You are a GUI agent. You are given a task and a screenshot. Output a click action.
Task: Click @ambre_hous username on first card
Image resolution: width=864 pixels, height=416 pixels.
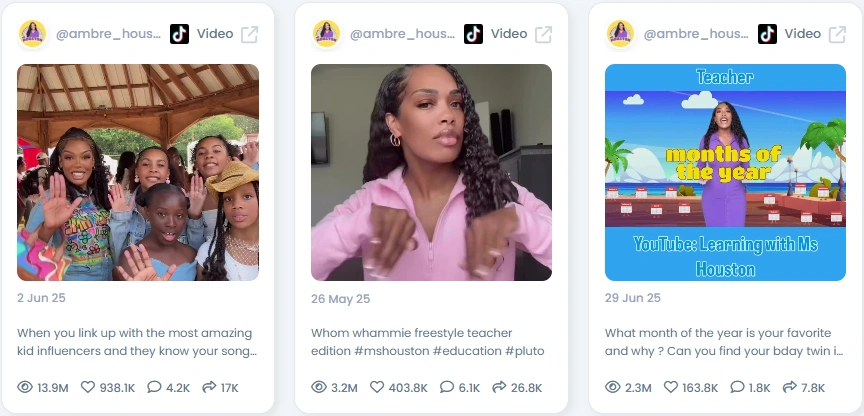pos(109,34)
